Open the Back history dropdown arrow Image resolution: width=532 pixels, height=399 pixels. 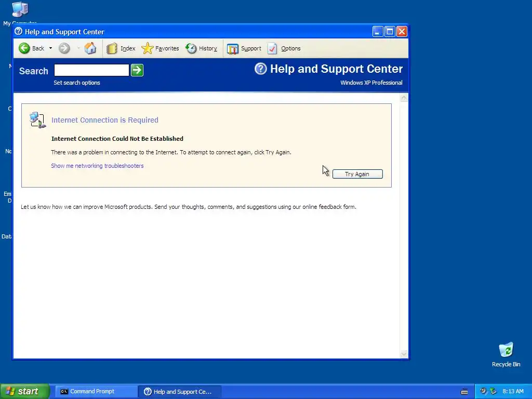coord(50,48)
